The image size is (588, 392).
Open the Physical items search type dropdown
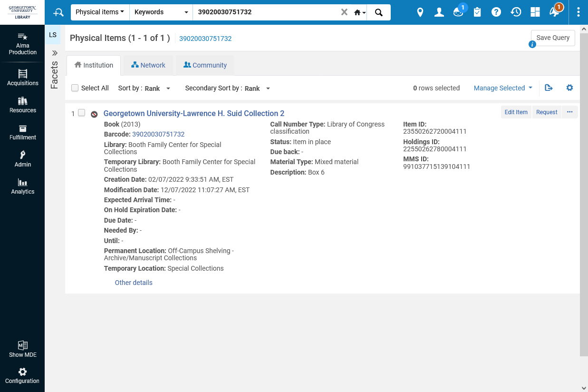100,12
